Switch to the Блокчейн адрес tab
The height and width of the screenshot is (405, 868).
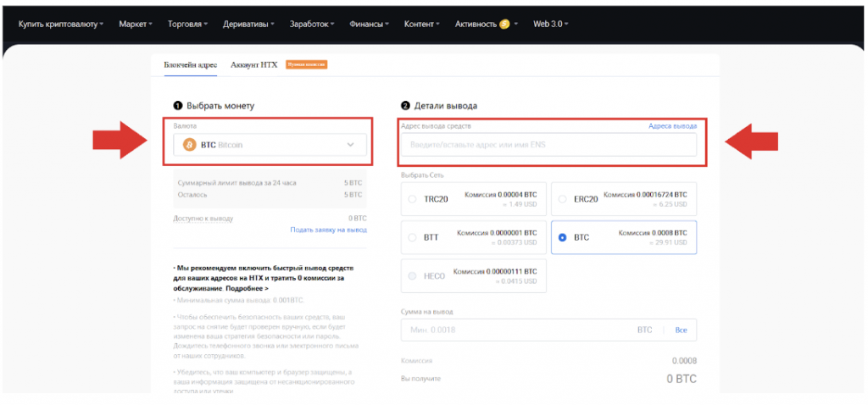point(191,64)
